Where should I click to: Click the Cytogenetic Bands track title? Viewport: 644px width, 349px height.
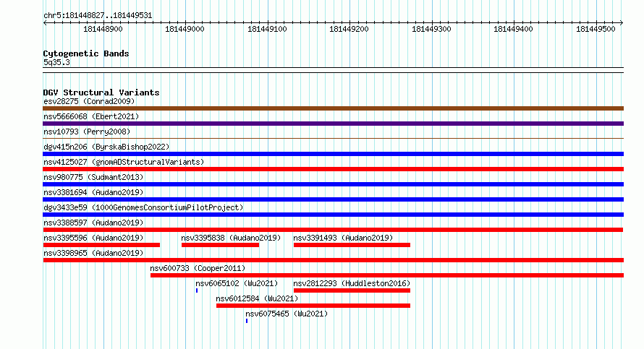(x=86, y=53)
